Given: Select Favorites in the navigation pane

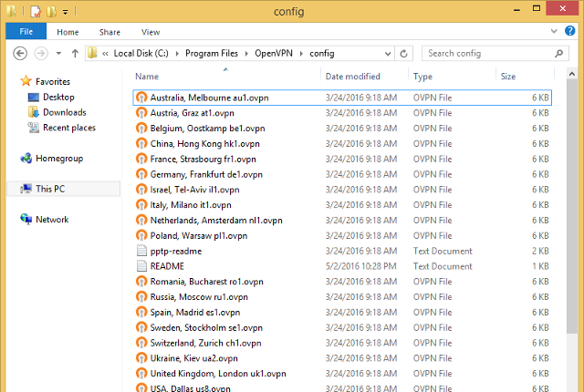Looking at the screenshot, I should tap(53, 81).
